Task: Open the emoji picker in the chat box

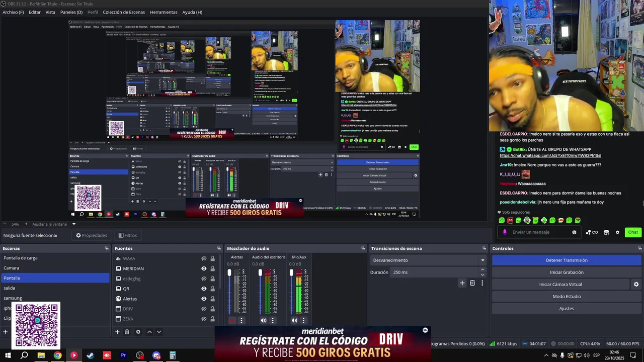Action: (x=574, y=232)
